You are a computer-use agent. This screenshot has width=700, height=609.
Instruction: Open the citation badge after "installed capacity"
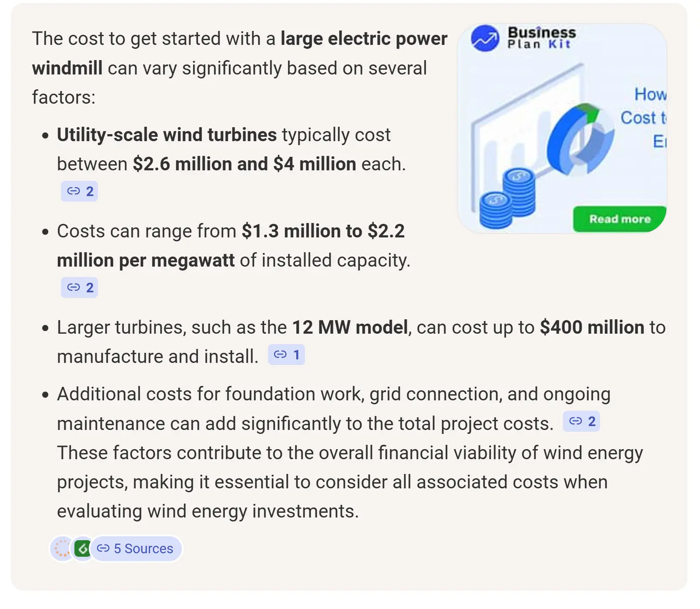79,288
